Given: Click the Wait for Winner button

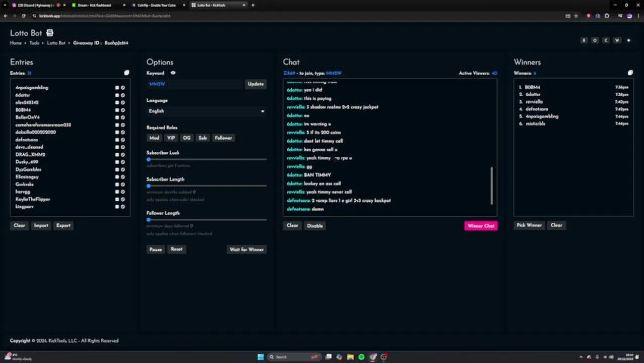Looking at the screenshot, I should point(246,250).
